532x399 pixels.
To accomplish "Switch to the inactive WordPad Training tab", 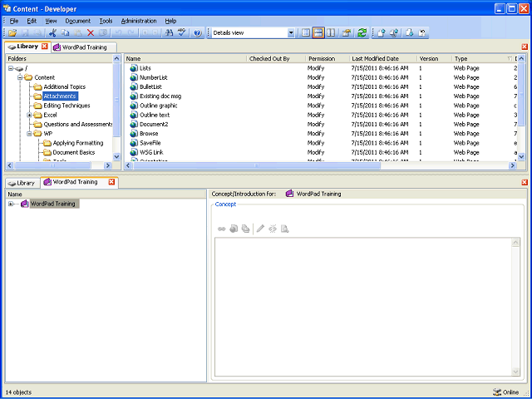I will [x=85, y=47].
